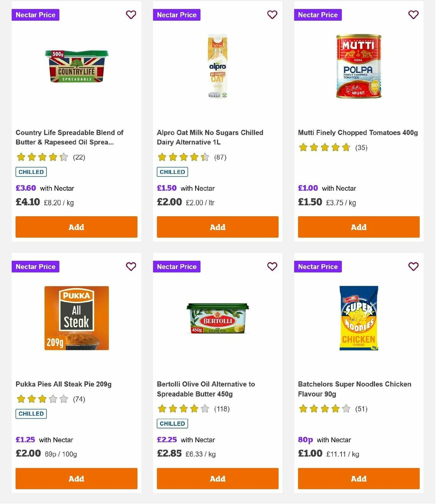Favourite the Country Life Spreadable product
436x504 pixels.
coord(131,15)
